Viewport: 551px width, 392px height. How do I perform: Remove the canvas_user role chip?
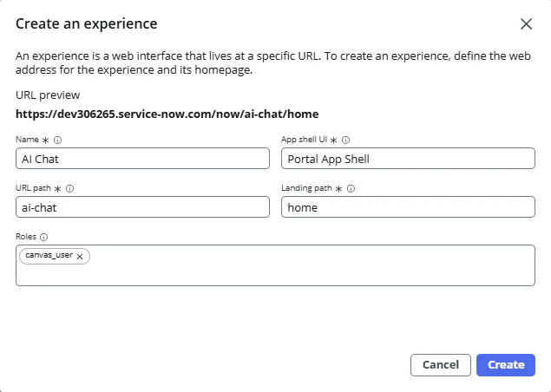[x=80, y=257]
